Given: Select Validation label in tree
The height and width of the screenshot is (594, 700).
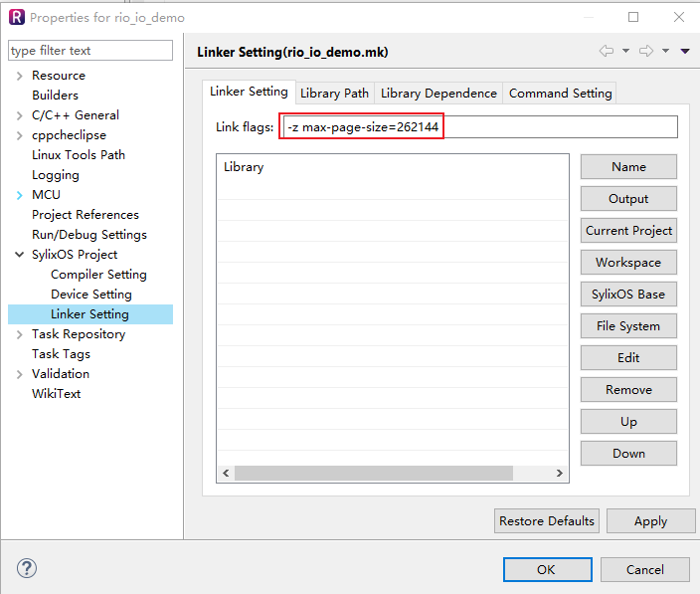Looking at the screenshot, I should [x=61, y=374].
